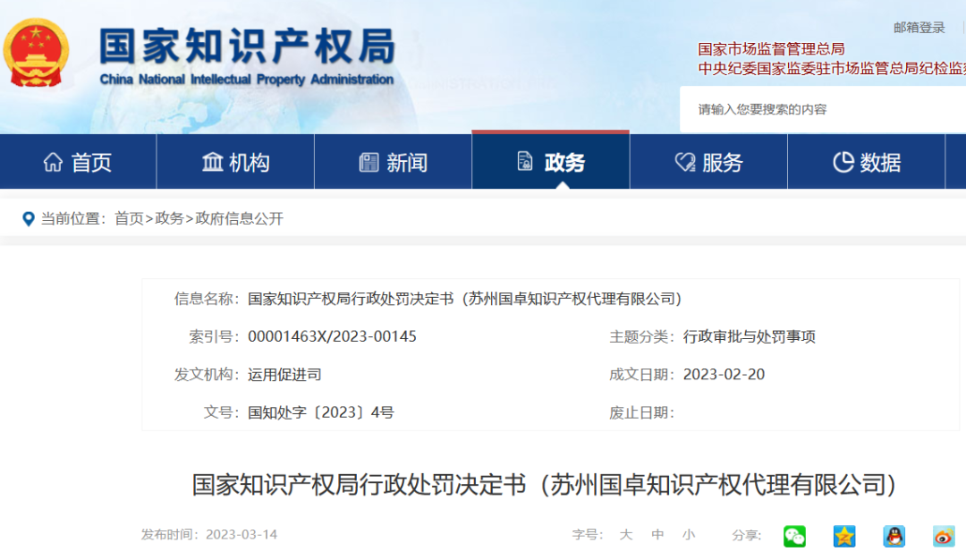Open the 首页 navigation tab

pyautogui.click(x=78, y=161)
